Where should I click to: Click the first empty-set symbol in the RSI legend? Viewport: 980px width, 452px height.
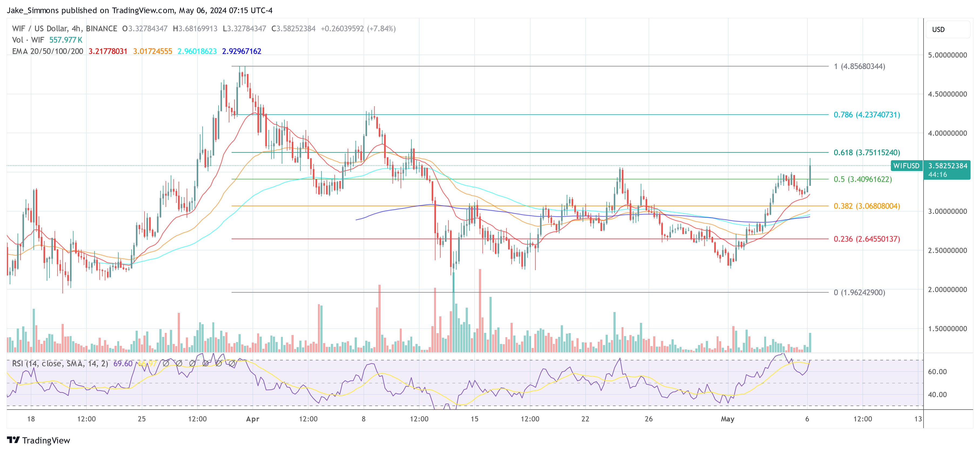166,363
